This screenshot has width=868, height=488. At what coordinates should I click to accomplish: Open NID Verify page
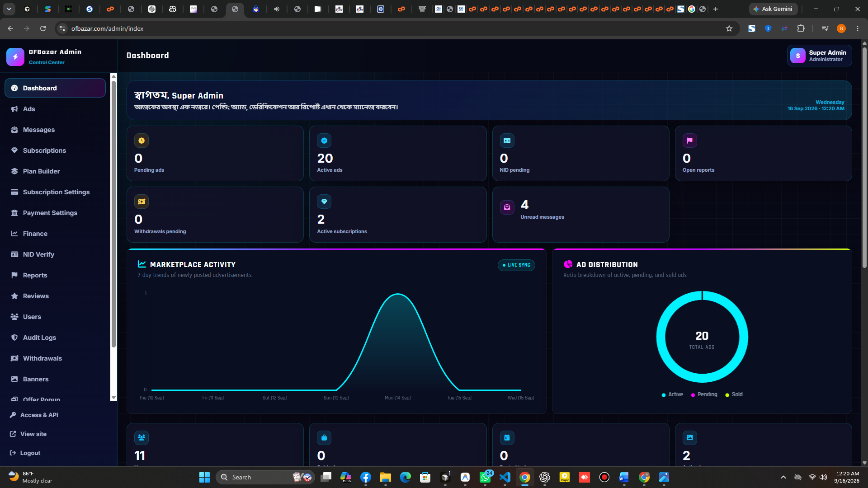tap(55, 254)
